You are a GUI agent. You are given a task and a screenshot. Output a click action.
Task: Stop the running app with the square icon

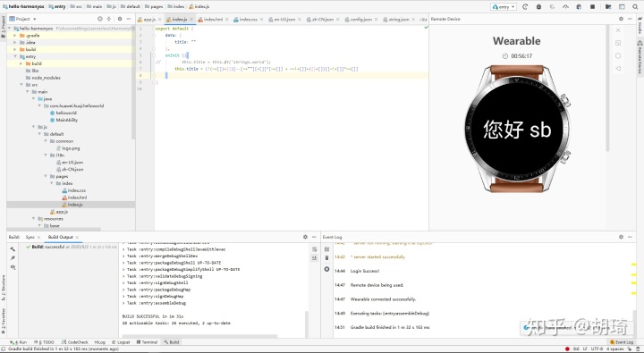click(x=592, y=7)
